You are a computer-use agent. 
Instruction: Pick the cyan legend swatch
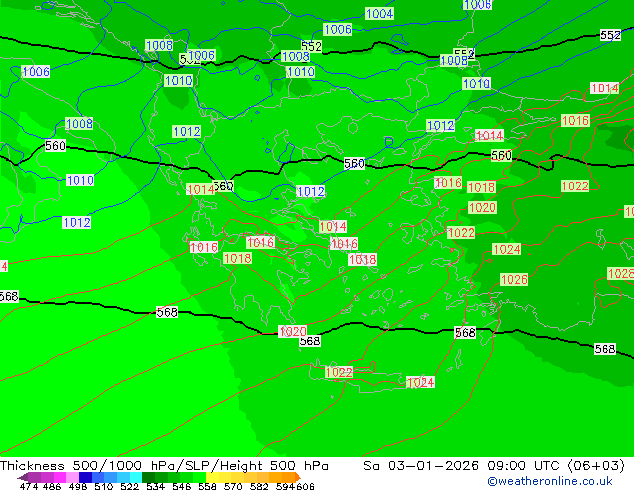136,477
